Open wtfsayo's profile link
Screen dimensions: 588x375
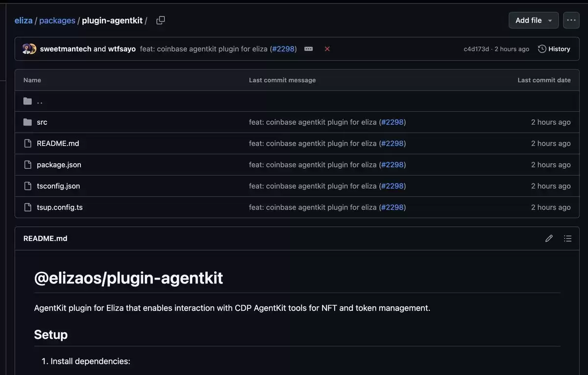click(x=122, y=49)
